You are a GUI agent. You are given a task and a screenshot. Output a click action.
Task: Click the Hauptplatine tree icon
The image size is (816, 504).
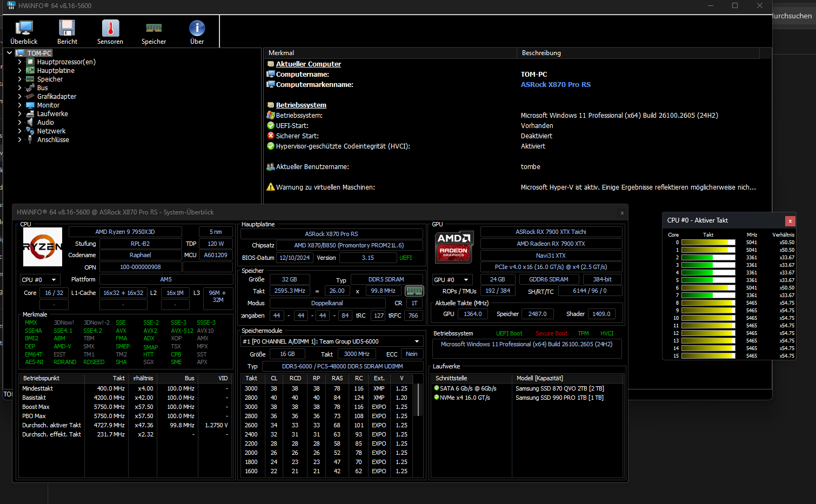pyautogui.click(x=30, y=70)
